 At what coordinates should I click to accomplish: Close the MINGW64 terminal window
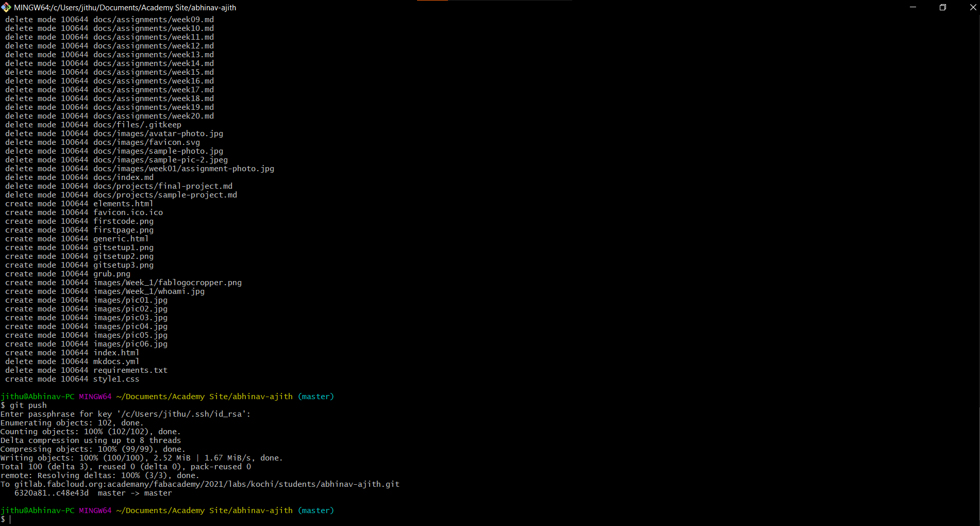click(x=972, y=7)
